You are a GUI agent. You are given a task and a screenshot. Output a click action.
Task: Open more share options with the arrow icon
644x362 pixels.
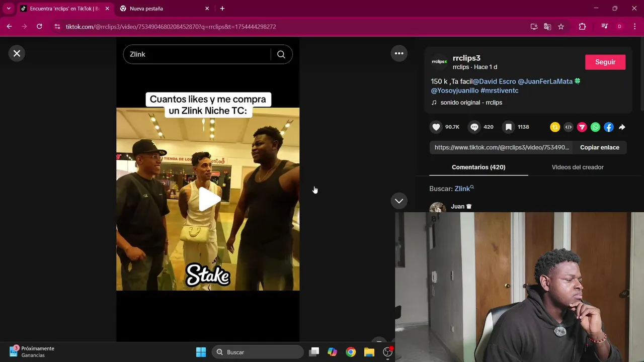pyautogui.click(x=622, y=127)
